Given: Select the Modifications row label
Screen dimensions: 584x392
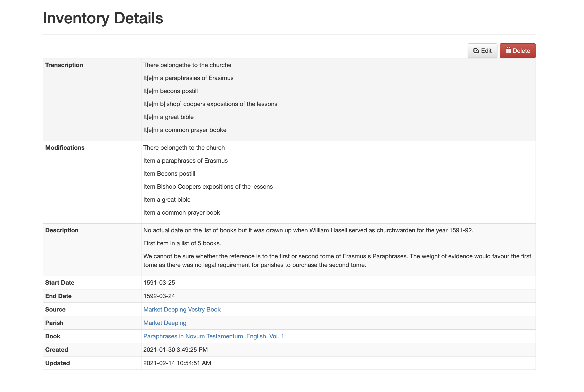Looking at the screenshot, I should pyautogui.click(x=65, y=148).
